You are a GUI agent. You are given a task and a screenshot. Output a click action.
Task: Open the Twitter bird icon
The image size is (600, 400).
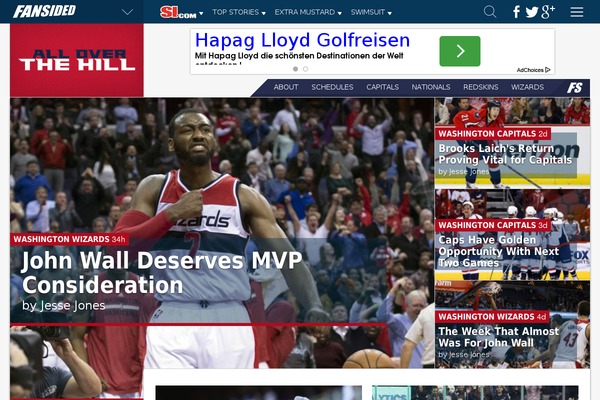pos(532,12)
